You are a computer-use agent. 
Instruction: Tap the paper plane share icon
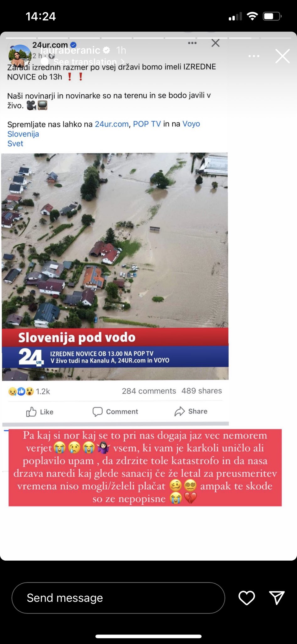click(277, 598)
